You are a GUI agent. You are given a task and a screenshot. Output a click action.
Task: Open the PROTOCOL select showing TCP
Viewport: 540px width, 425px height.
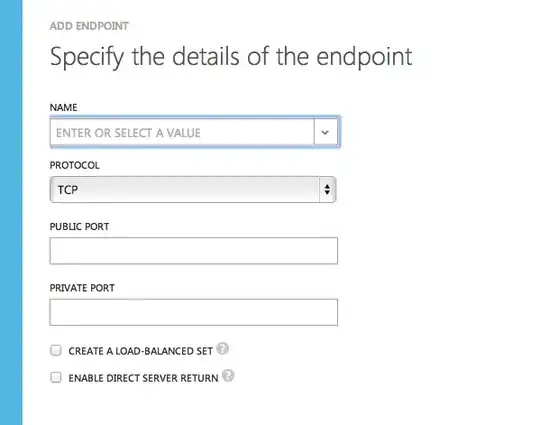(193, 189)
